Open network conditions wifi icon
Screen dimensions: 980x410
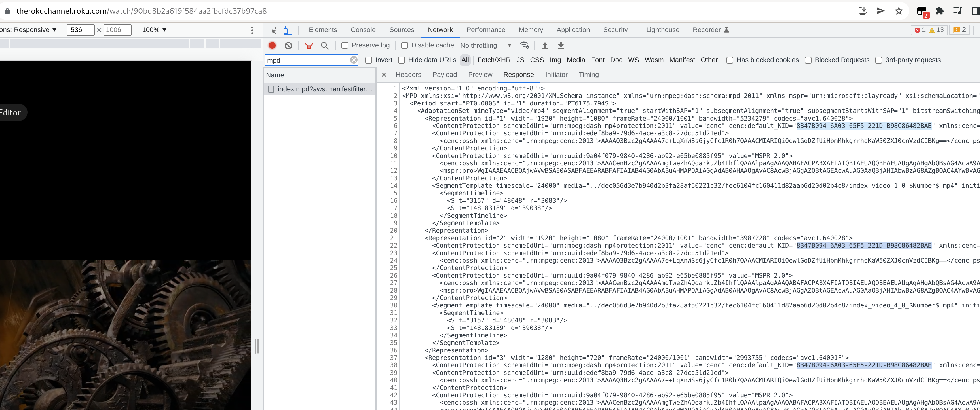524,45
